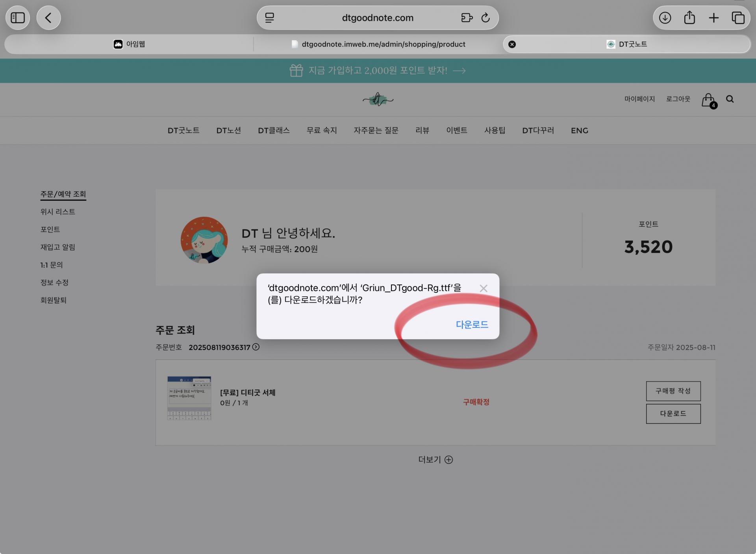The width and height of the screenshot is (756, 554).
Task: Open order number detail arrow
Action: coord(256,347)
